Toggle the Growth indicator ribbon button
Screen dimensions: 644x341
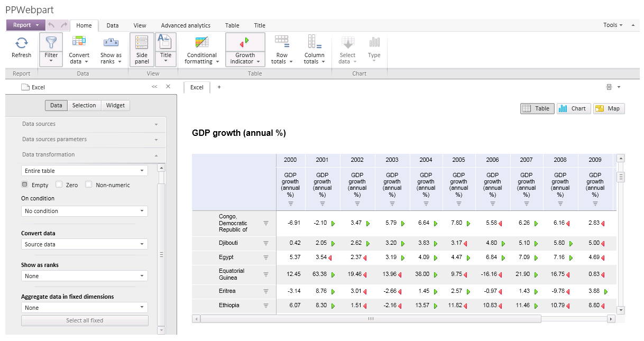pyautogui.click(x=245, y=49)
